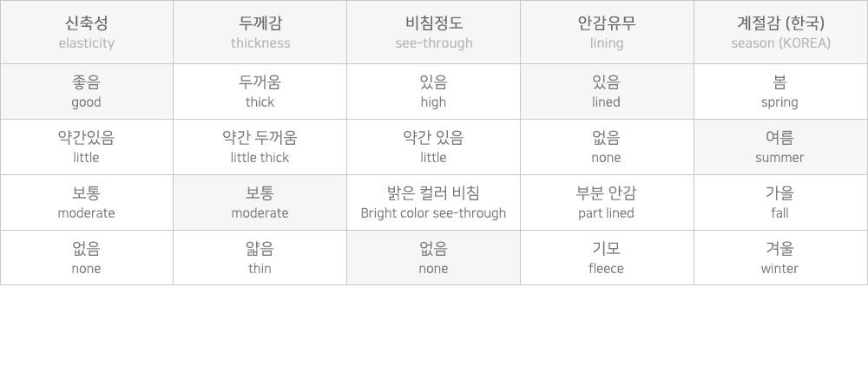868x372 pixels.
Task: Select the 'thin' thickness cell
Action: pos(260,258)
